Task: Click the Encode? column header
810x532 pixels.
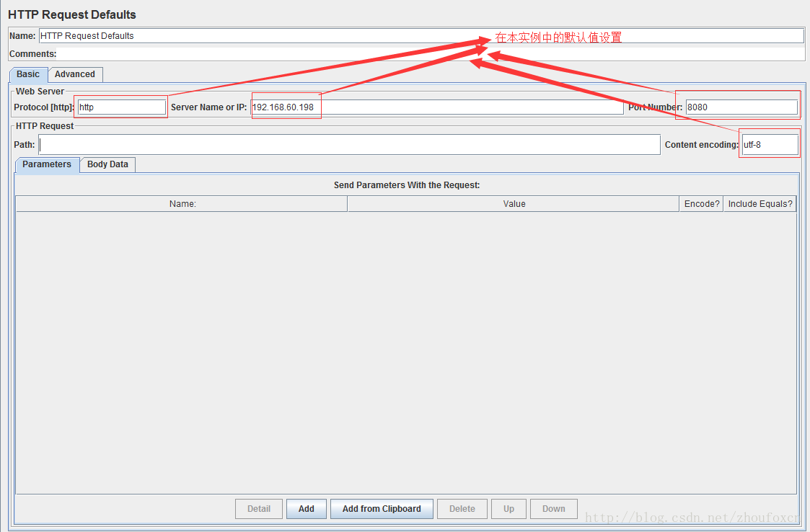Action: (701, 204)
